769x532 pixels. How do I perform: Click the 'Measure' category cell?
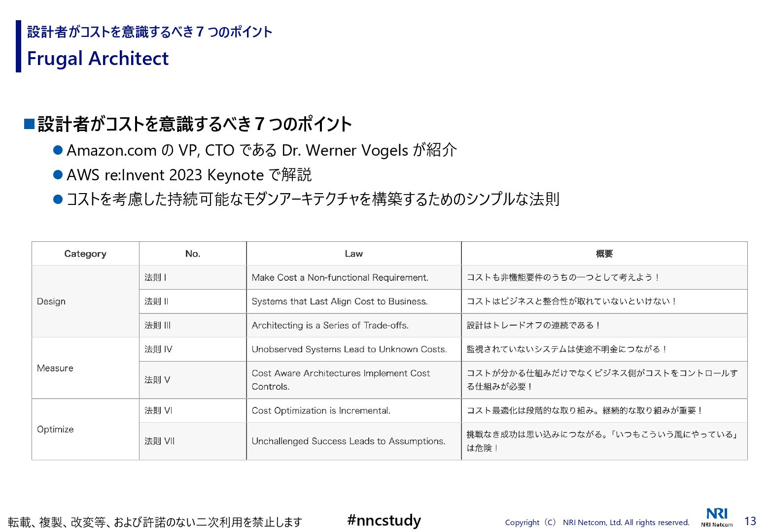pos(85,368)
